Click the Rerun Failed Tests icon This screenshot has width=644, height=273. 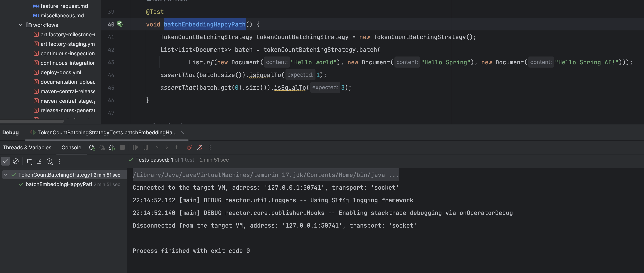click(102, 148)
